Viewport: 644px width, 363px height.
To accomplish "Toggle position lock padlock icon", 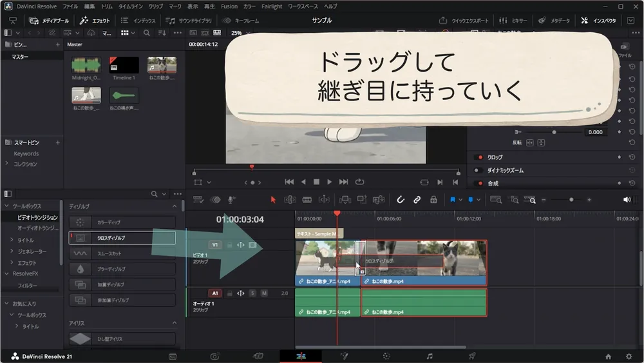I will coord(433,200).
